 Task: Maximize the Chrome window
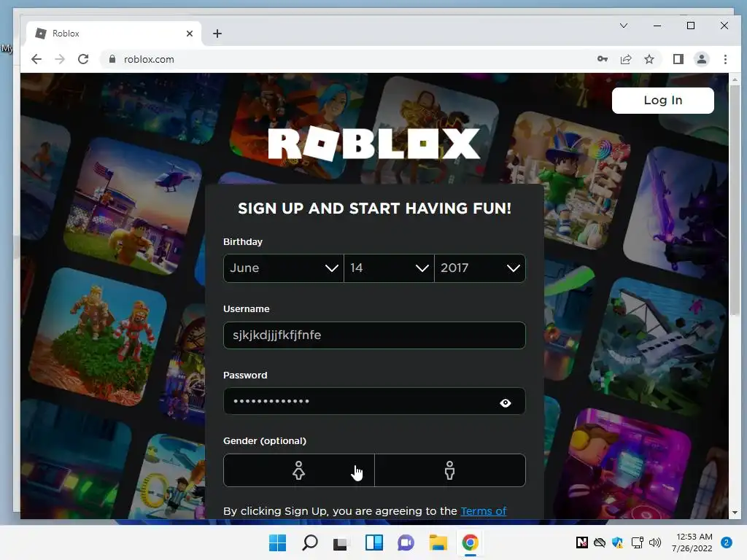click(690, 26)
